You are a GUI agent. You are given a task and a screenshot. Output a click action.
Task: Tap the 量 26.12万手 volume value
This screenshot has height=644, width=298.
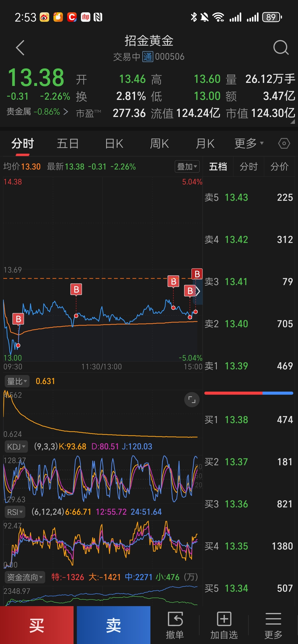point(270,79)
